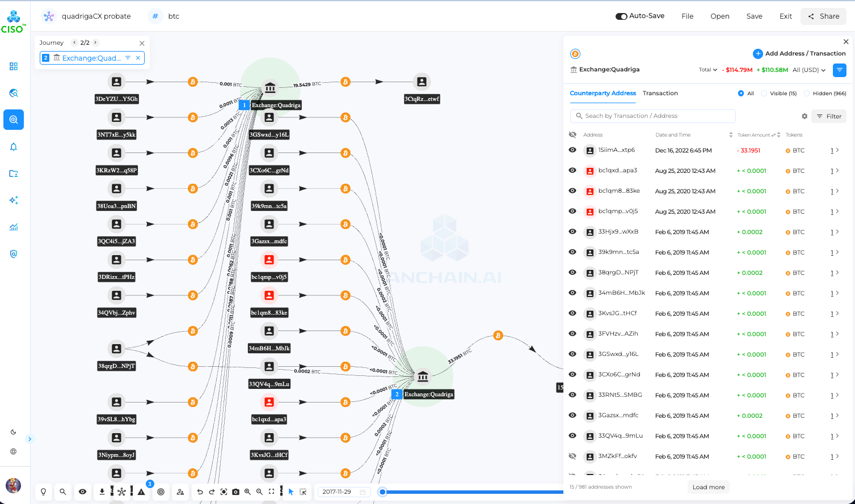Open the dashboard grid icon in sidebar
This screenshot has width=855, height=504.
coord(14,66)
